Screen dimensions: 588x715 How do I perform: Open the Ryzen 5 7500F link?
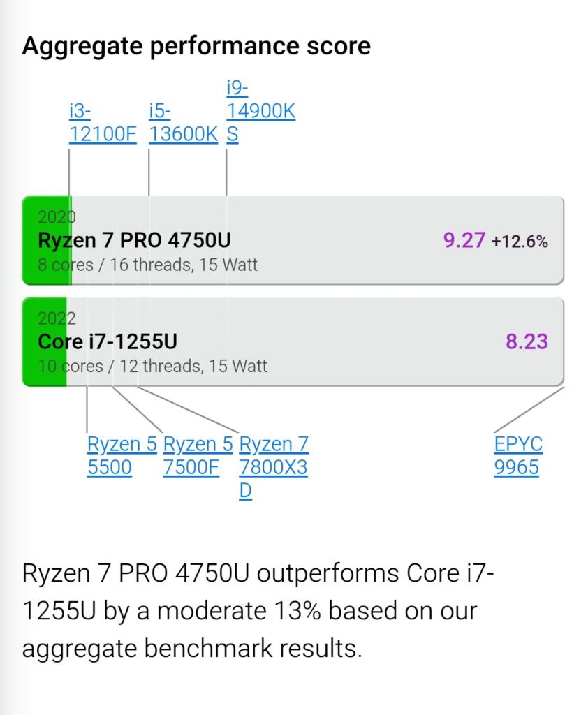(x=198, y=455)
